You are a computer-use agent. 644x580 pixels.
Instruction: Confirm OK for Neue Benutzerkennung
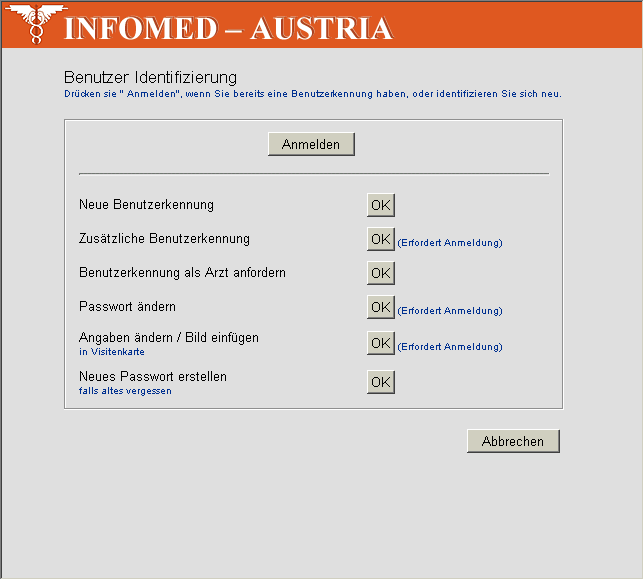[x=381, y=205]
